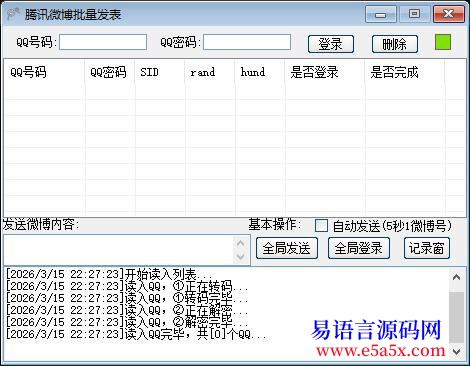Select log line ①转码完毕

click(x=127, y=298)
